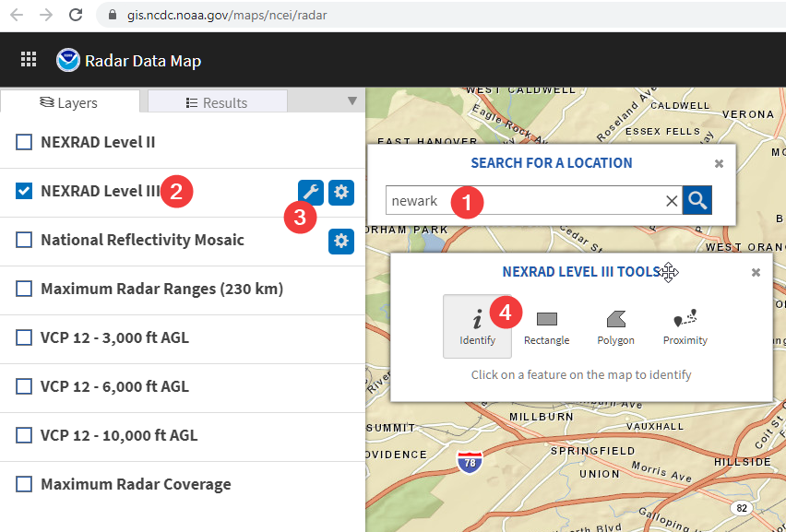Select the Proximity tool
The width and height of the screenshot is (786, 532).
(x=685, y=326)
